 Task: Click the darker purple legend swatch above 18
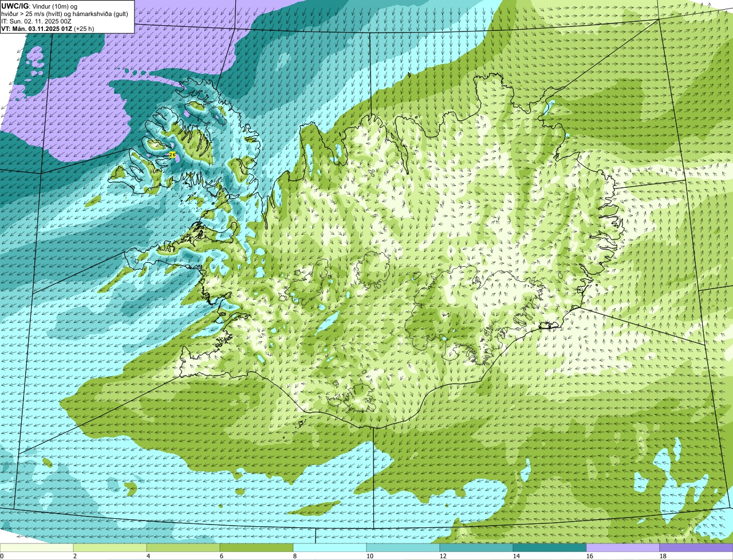click(x=696, y=547)
